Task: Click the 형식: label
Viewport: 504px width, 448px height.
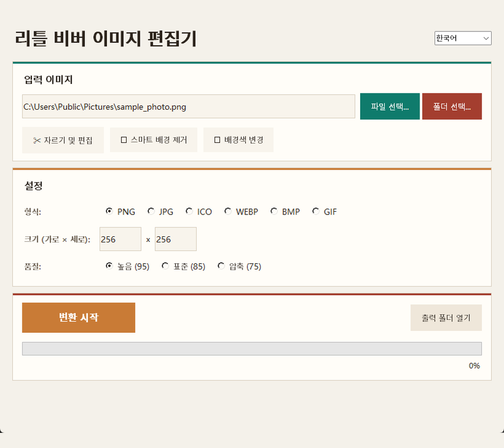Action: click(x=33, y=212)
